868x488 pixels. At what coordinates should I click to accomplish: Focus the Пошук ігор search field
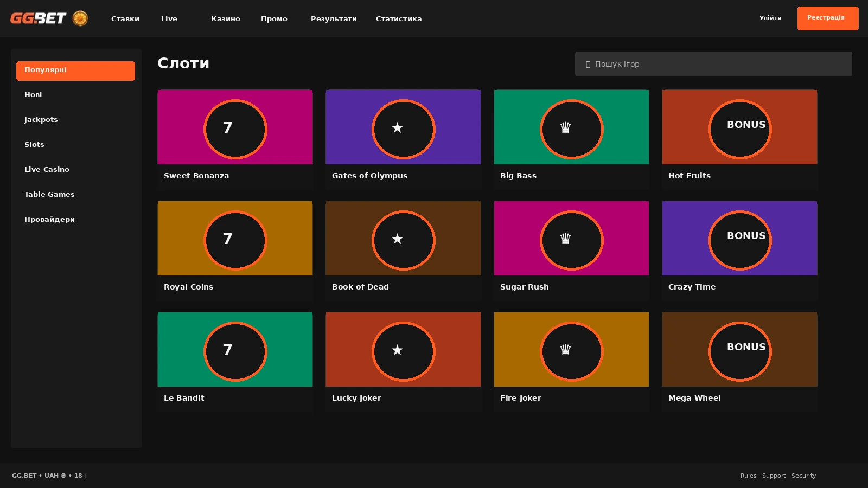click(713, 64)
